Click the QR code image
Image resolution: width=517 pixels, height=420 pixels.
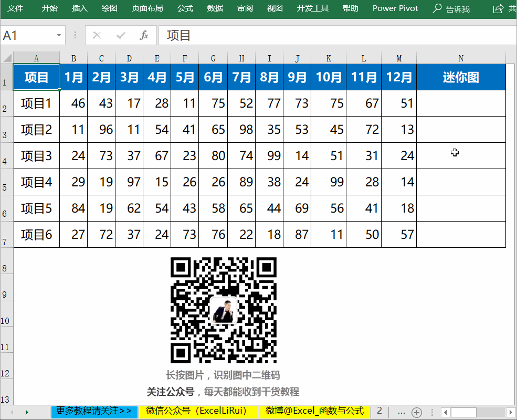(x=223, y=310)
